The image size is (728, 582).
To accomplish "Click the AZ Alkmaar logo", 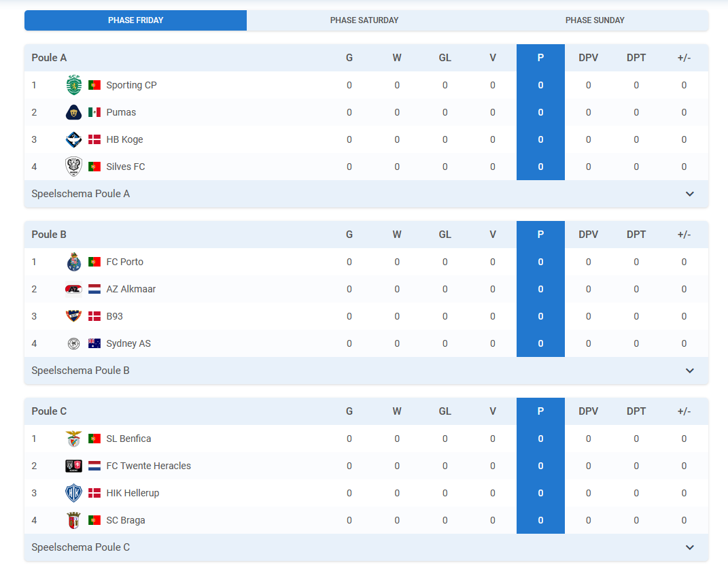I will coord(74,290).
